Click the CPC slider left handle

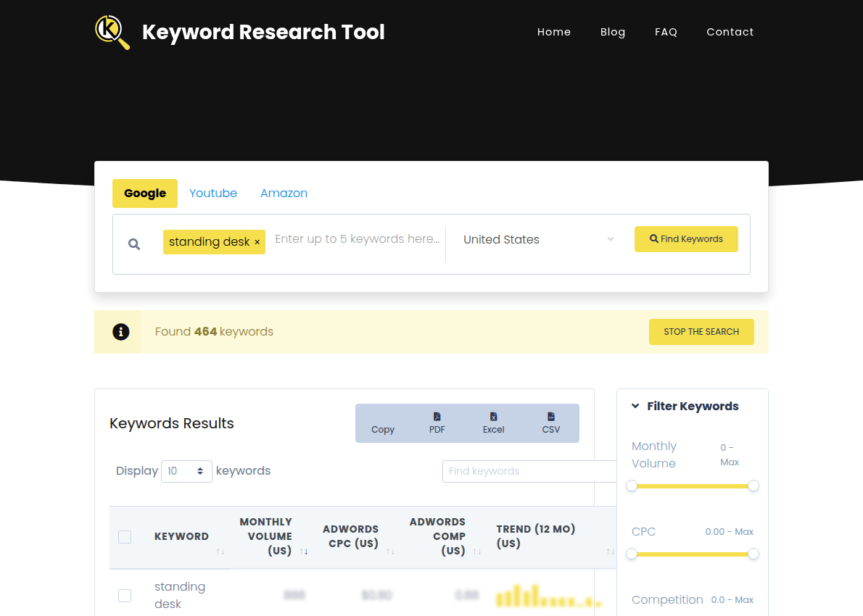632,554
